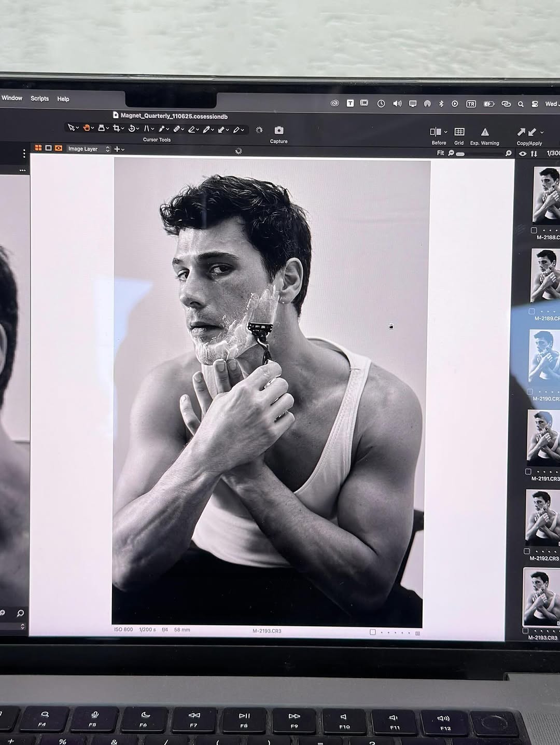The image size is (560, 745).
Task: Click the Copy adjustments arrow icon
Action: point(521,132)
